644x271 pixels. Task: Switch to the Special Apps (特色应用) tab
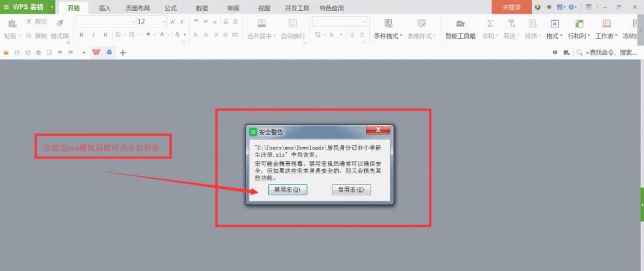[332, 8]
